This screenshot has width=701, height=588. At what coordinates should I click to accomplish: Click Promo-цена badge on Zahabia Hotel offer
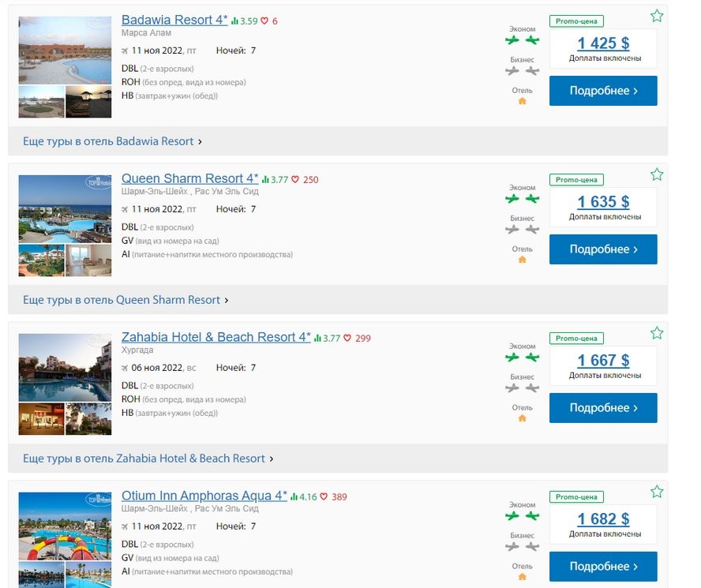[x=576, y=338]
